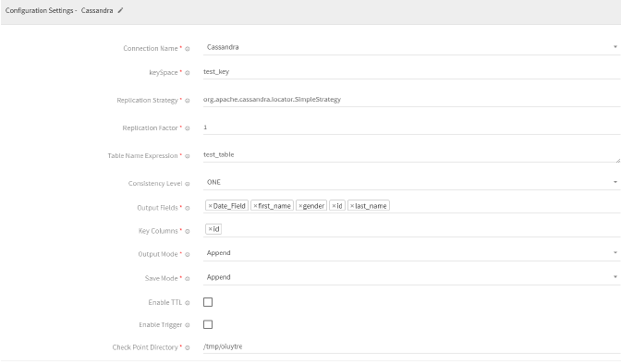The width and height of the screenshot is (621, 364).
Task: Open the Output Mode dropdown
Action: click(x=411, y=253)
